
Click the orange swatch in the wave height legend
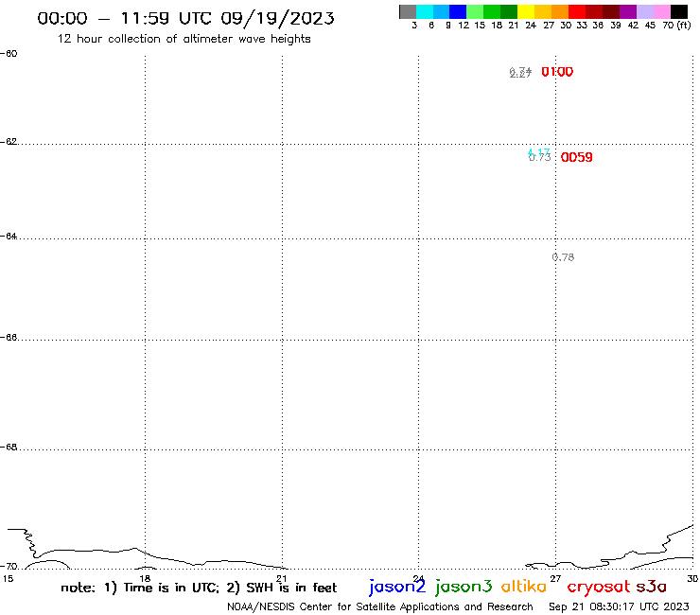[560, 11]
